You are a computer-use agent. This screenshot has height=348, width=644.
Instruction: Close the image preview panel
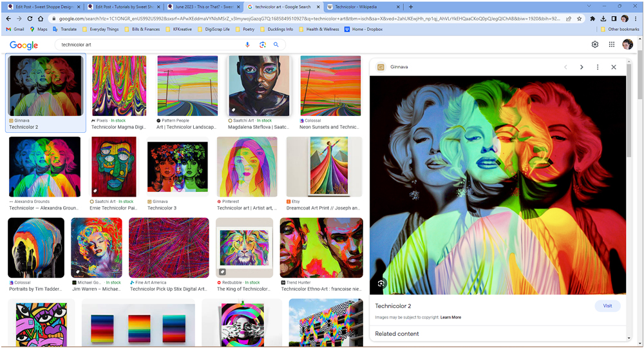tap(613, 67)
